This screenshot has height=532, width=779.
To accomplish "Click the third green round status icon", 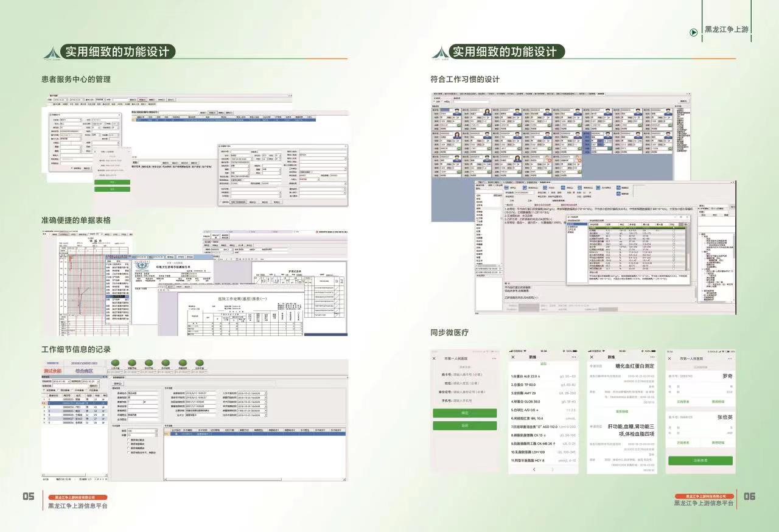I will point(148,363).
